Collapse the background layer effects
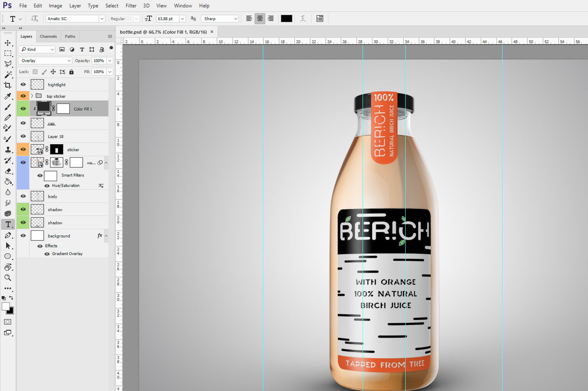 coord(106,235)
